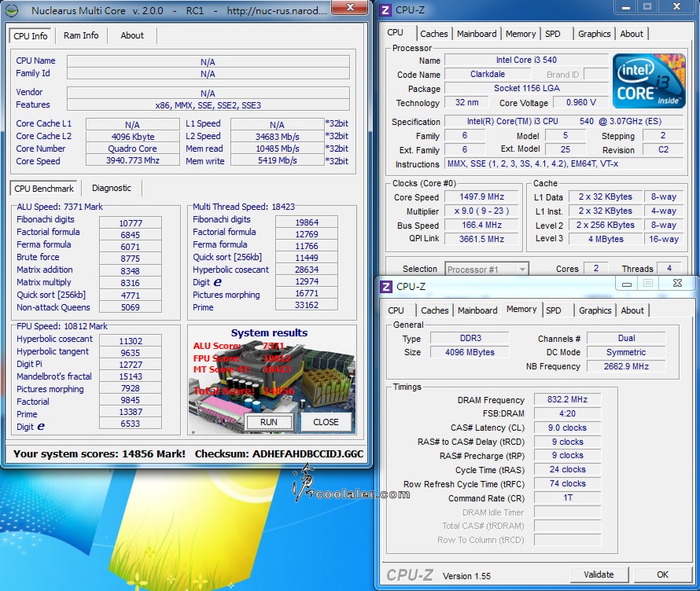700x591 pixels.
Task: Click the Validate button in CPU-Z
Action: (x=599, y=574)
